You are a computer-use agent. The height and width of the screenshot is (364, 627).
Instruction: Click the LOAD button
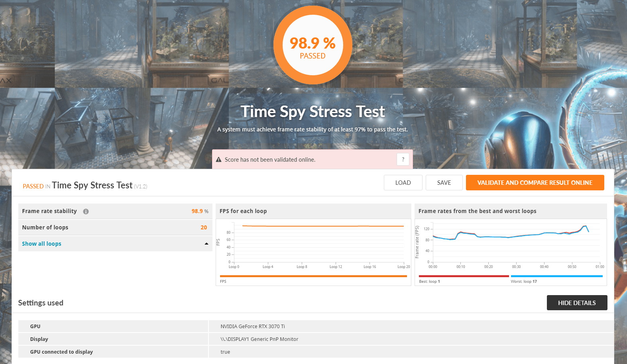click(x=403, y=183)
